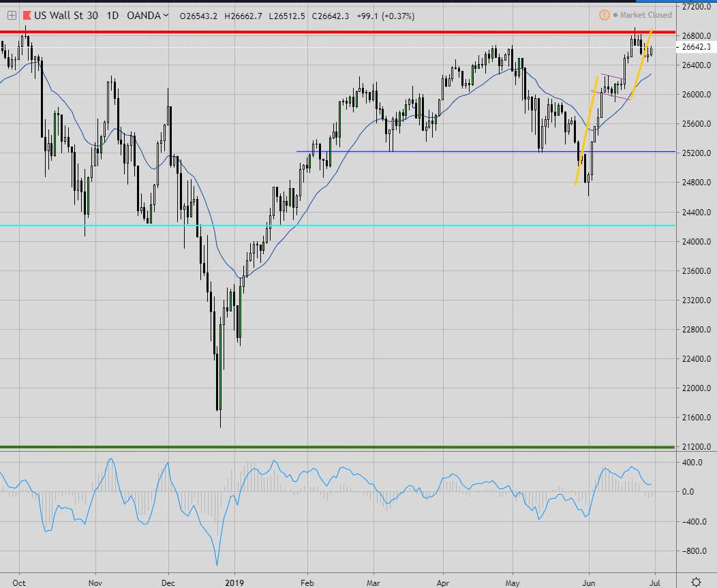Click the Market Closed status text
The width and height of the screenshot is (717, 588).
tap(645, 15)
